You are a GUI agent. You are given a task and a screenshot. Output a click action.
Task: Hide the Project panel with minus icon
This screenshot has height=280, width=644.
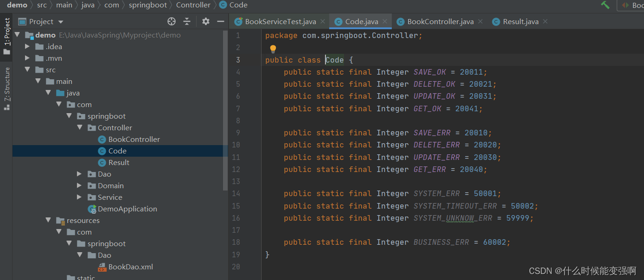(x=221, y=21)
